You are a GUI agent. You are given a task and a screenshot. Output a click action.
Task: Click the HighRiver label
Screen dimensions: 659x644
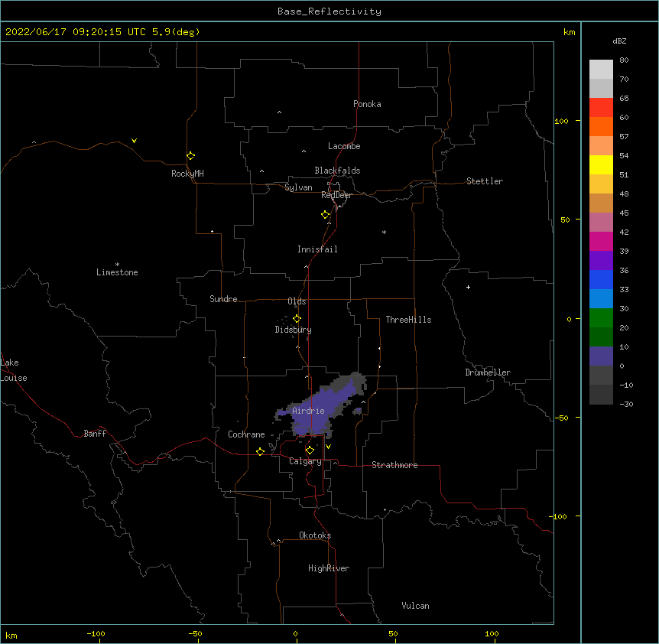[329, 568]
